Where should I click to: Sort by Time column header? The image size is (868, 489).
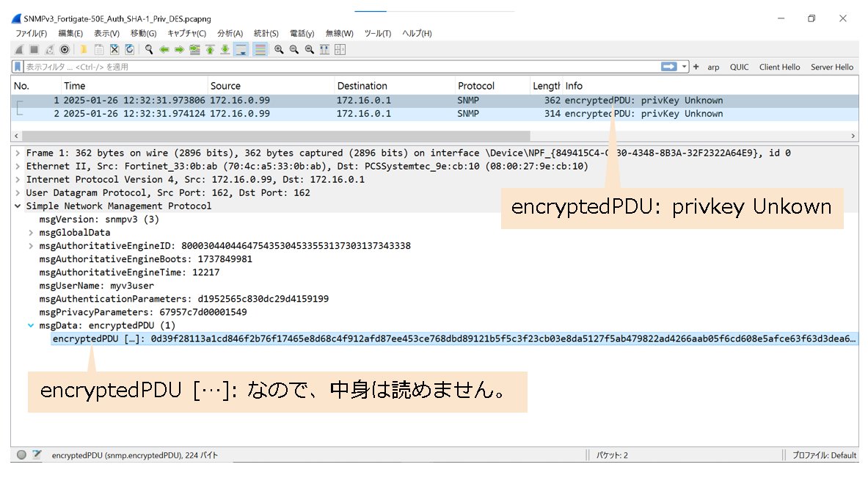click(134, 86)
